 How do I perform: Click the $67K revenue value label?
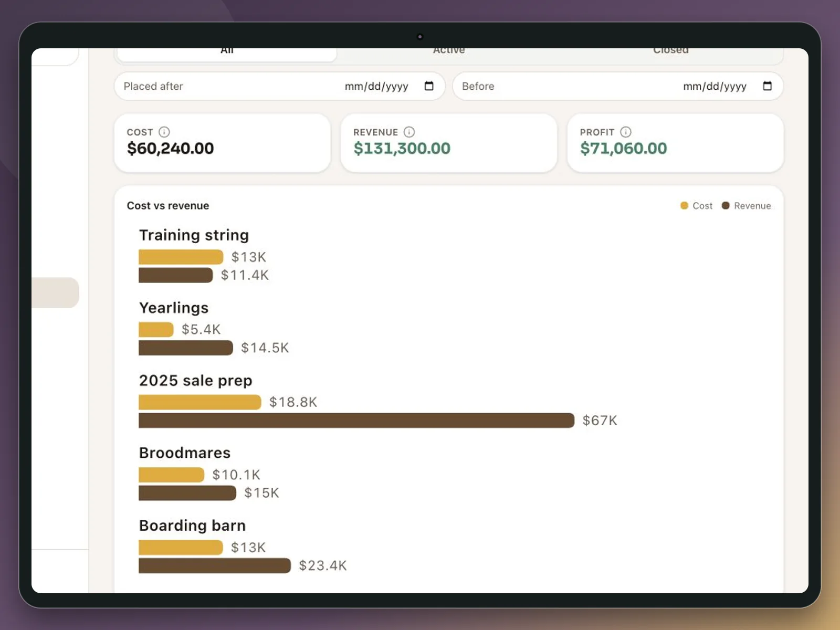point(600,421)
